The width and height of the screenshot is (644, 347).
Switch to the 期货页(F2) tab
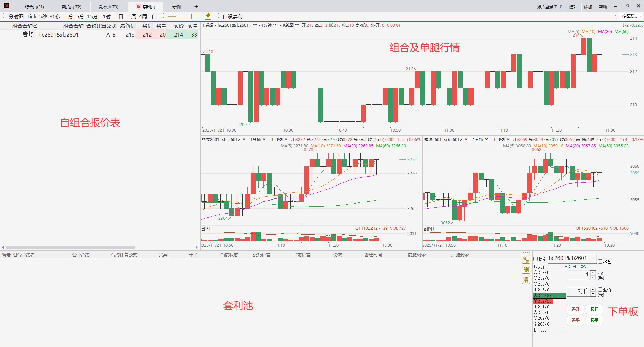[x=71, y=7]
